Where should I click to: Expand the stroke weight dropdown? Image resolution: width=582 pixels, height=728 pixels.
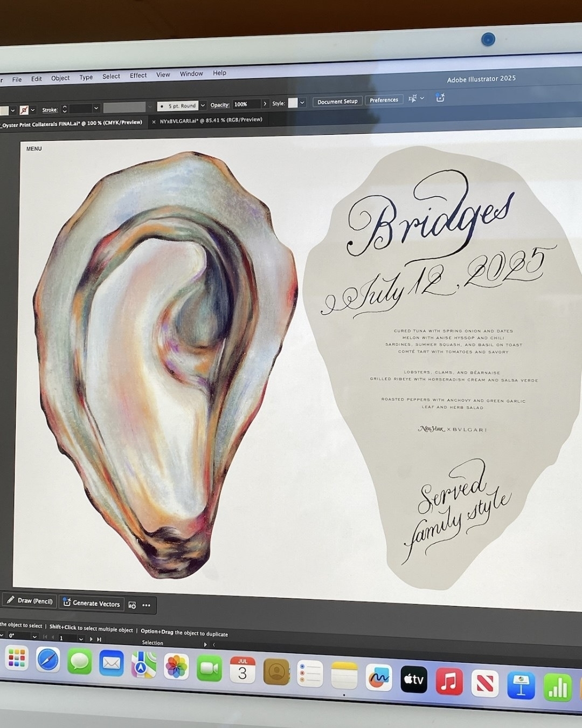(x=96, y=108)
